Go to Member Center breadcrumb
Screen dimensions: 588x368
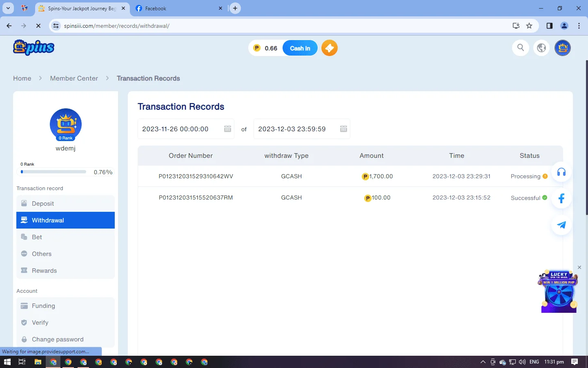(74, 78)
